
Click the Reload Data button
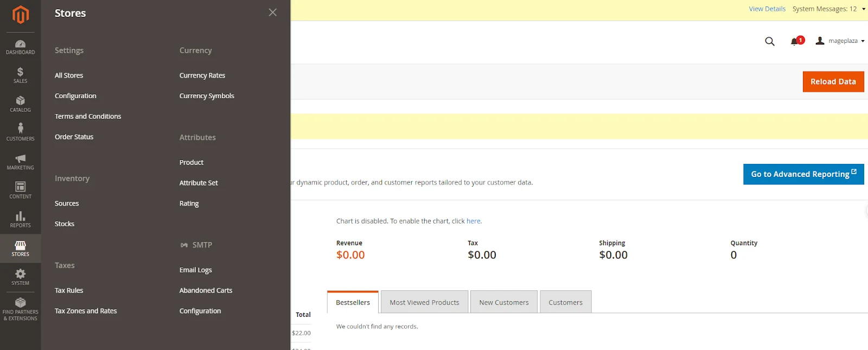click(x=833, y=82)
